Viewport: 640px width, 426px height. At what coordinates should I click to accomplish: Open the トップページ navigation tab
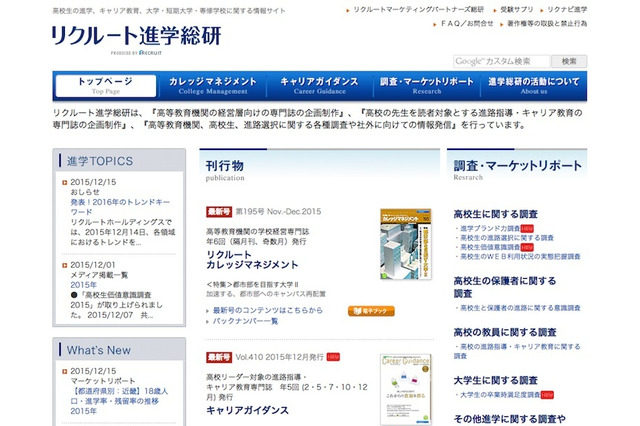[x=106, y=86]
